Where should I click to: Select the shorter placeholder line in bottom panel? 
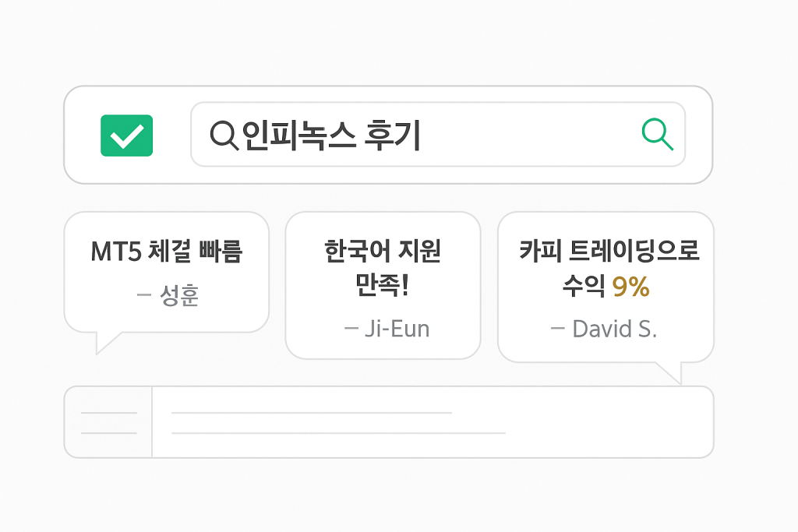coord(312,413)
